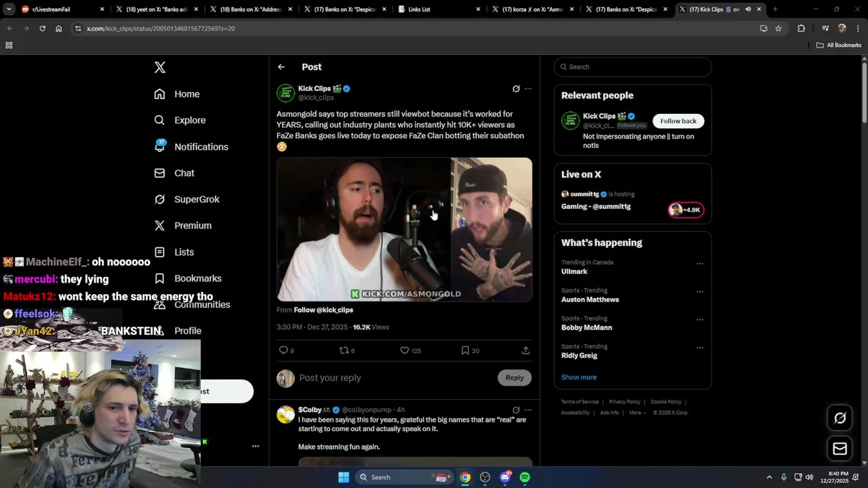Image resolution: width=868 pixels, height=488 pixels.
Task: Share the Kick Clips post
Action: 526,350
